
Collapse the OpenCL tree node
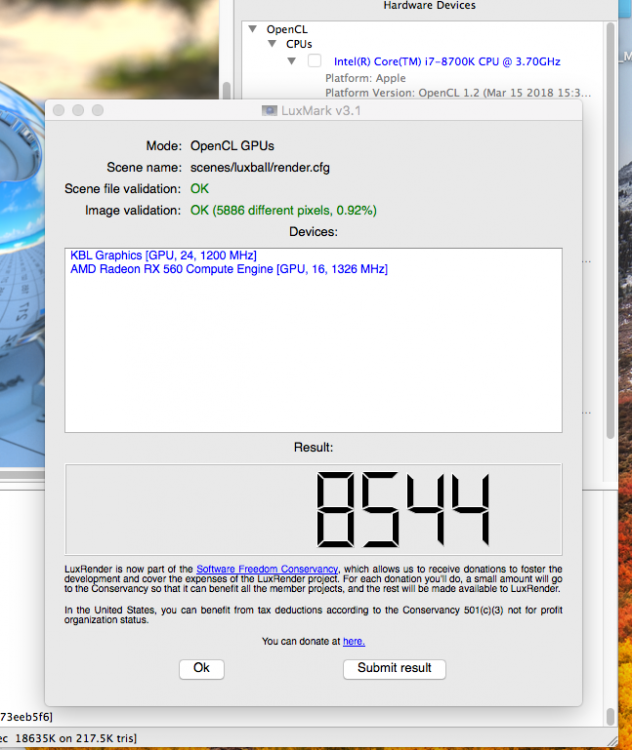coord(253,29)
